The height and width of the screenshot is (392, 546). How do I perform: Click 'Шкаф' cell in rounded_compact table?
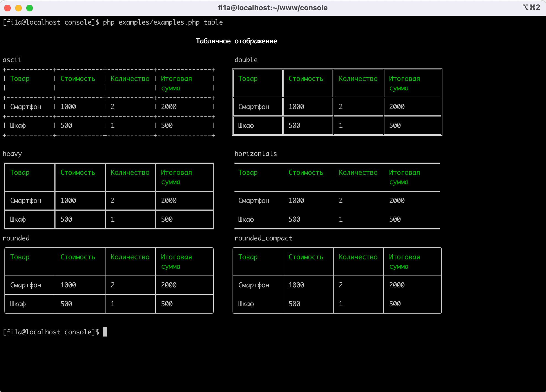pyautogui.click(x=246, y=304)
